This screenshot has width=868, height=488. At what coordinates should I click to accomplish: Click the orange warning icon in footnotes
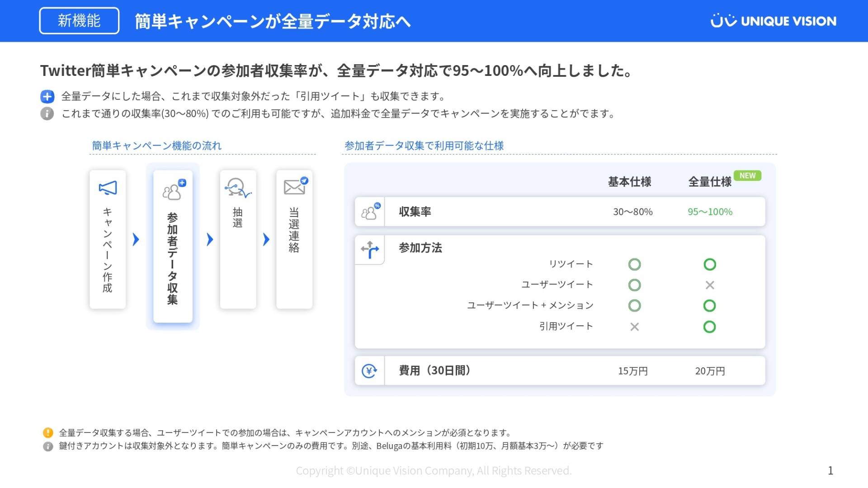(x=48, y=432)
